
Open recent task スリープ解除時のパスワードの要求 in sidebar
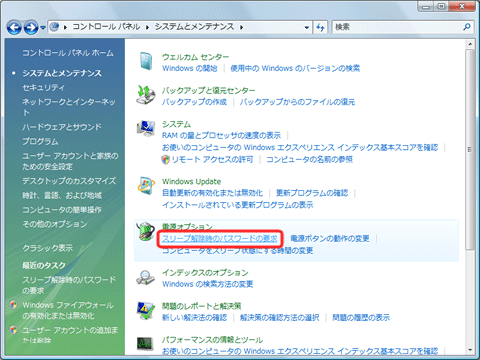coord(69,285)
